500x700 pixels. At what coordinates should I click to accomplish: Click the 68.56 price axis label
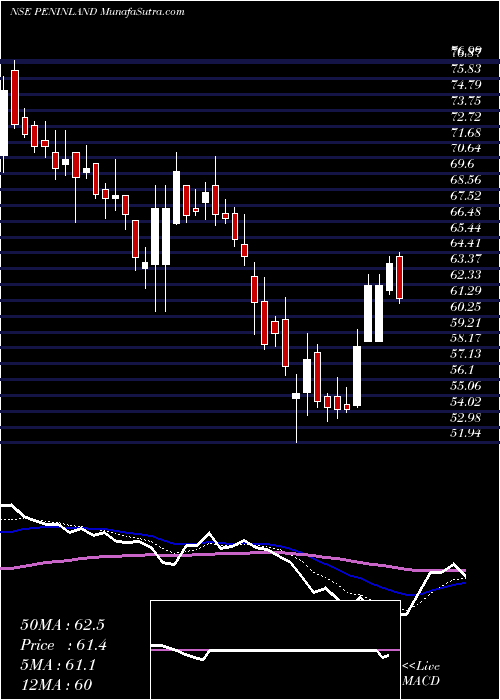[x=466, y=180]
